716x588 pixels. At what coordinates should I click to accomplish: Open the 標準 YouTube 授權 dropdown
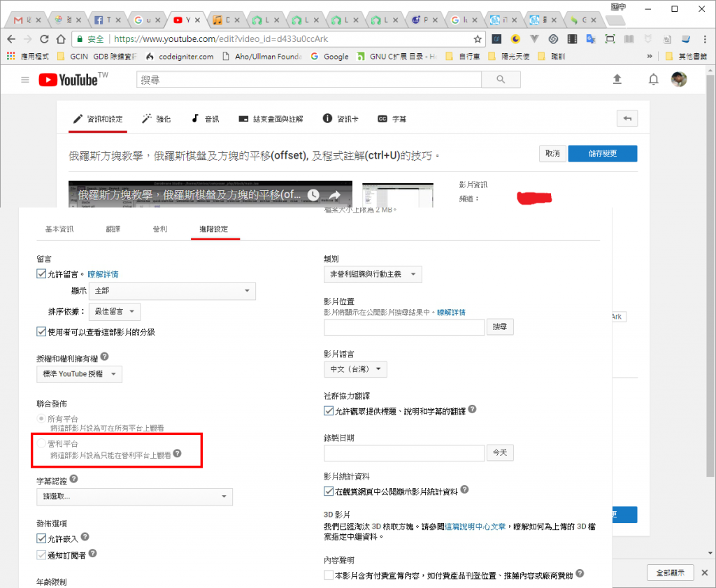pos(80,374)
